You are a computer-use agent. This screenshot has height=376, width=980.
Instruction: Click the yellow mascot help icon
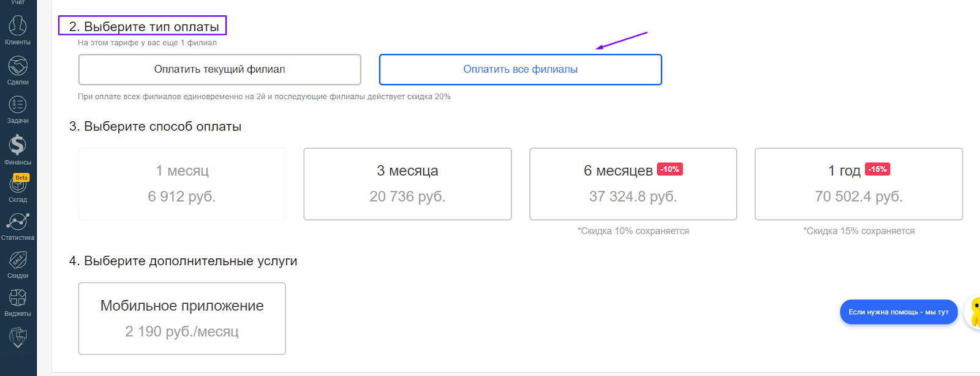[973, 312]
